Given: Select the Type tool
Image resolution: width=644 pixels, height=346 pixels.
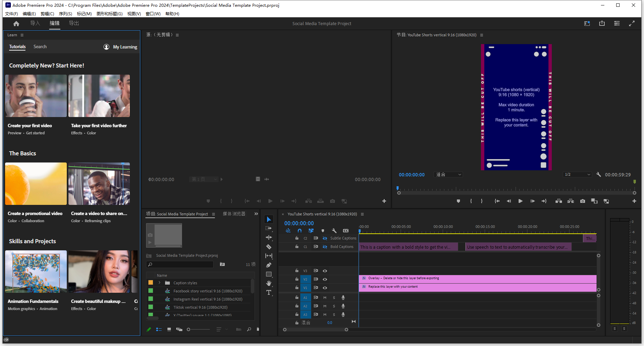Looking at the screenshot, I should click(x=269, y=292).
